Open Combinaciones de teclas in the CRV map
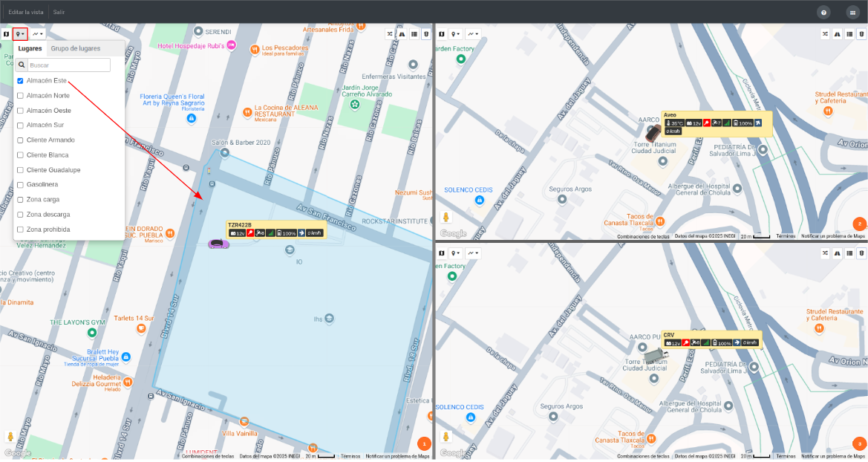The width and height of the screenshot is (868, 462). (643, 457)
